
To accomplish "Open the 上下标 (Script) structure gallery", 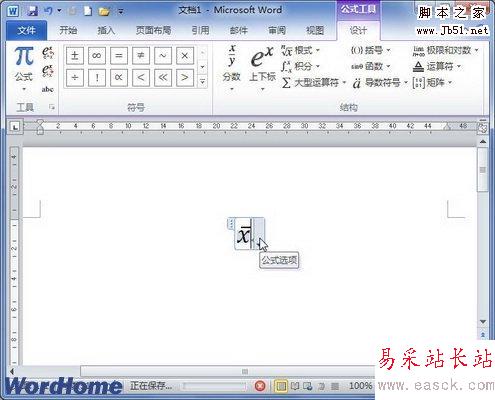I will click(x=263, y=68).
